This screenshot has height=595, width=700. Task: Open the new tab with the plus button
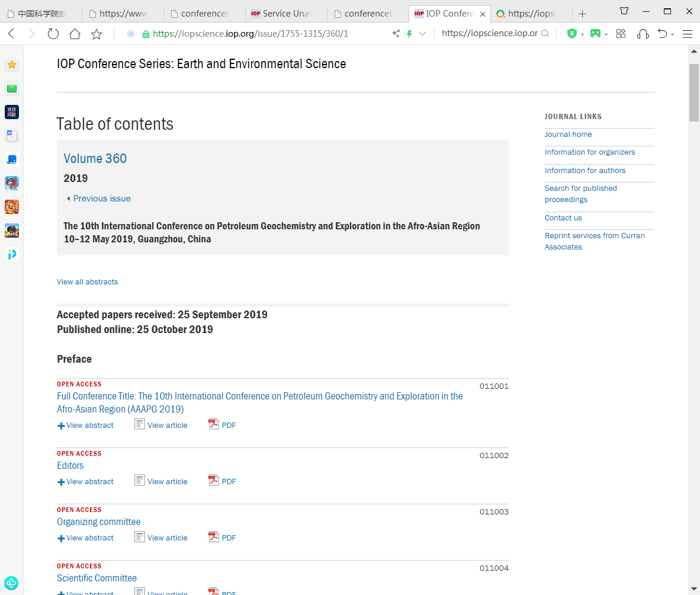(x=583, y=14)
